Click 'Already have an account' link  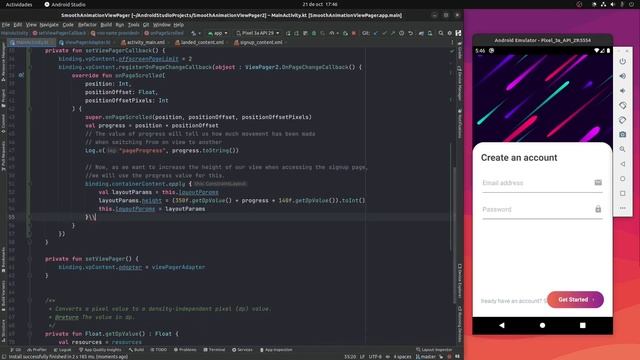pyautogui.click(x=513, y=301)
